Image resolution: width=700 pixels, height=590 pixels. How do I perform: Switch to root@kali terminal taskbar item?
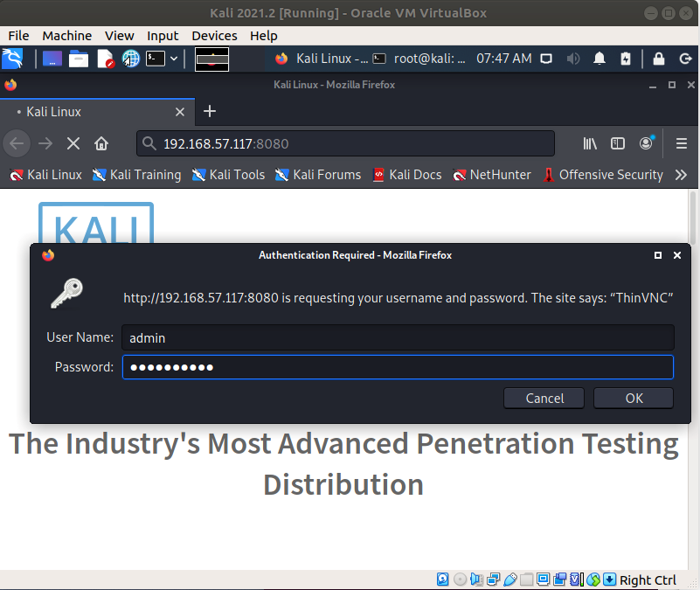419,59
